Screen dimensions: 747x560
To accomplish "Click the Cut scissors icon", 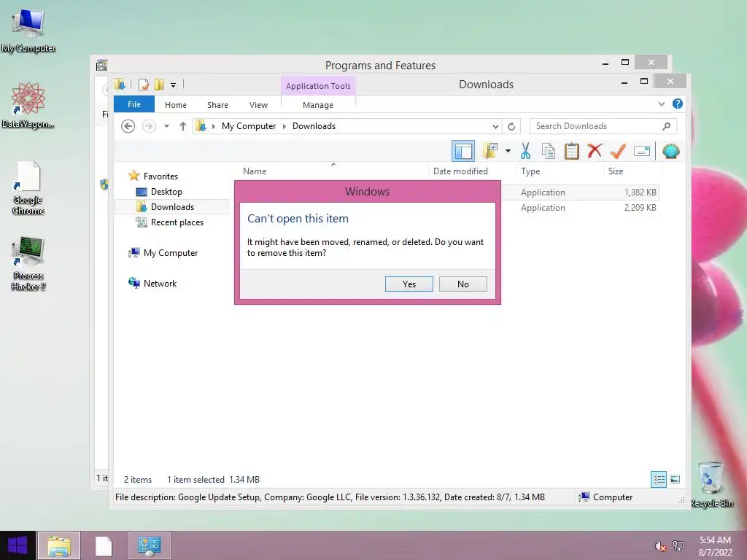I will [525, 152].
